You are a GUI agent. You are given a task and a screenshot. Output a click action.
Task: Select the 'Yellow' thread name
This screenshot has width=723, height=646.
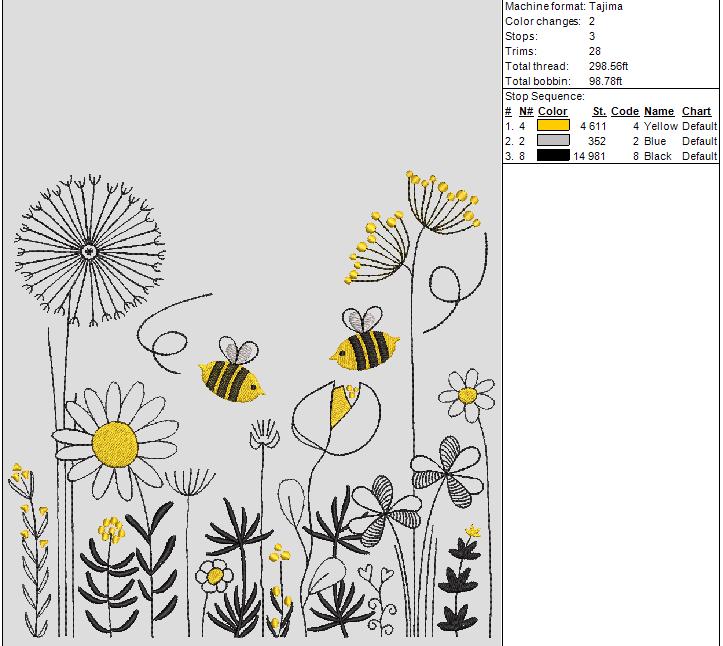tap(660, 126)
